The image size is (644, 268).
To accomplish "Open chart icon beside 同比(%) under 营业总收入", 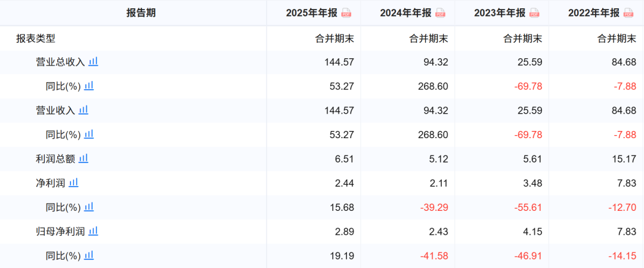I will point(89,86).
